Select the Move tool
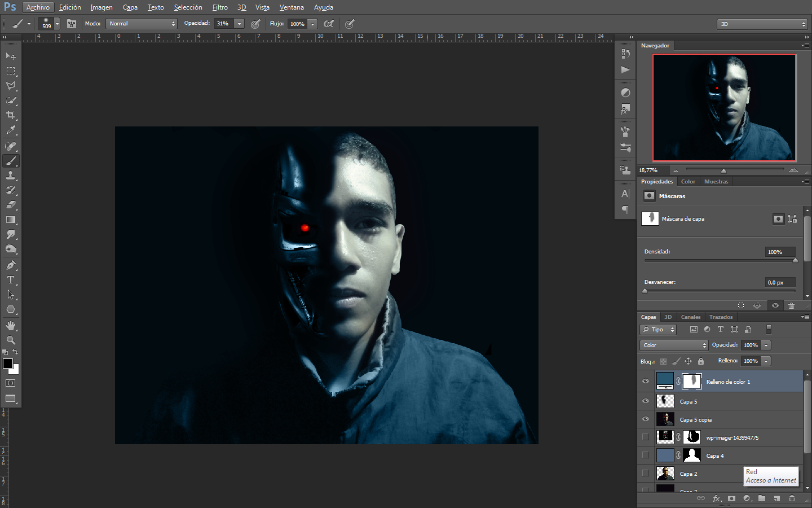 coord(11,56)
